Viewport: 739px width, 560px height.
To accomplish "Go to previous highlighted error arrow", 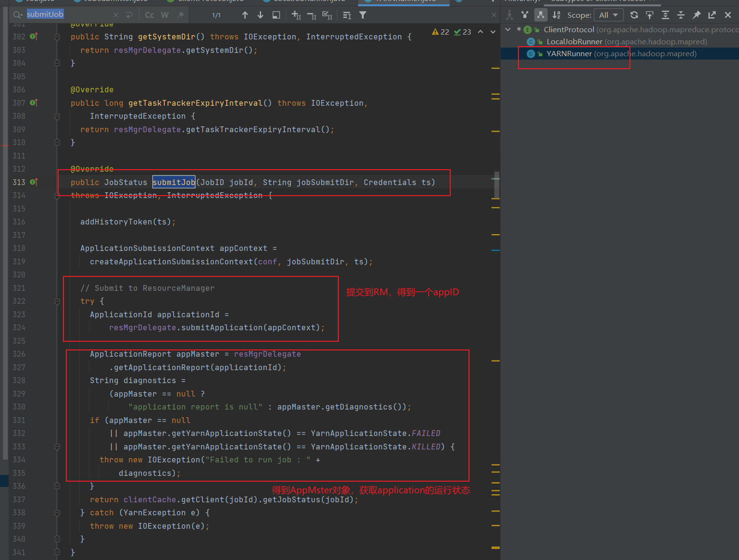I will pos(480,32).
